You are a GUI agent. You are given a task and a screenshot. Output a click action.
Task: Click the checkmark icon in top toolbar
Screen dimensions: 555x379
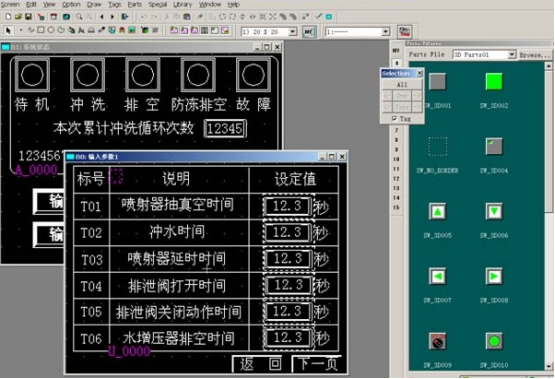tap(319, 16)
